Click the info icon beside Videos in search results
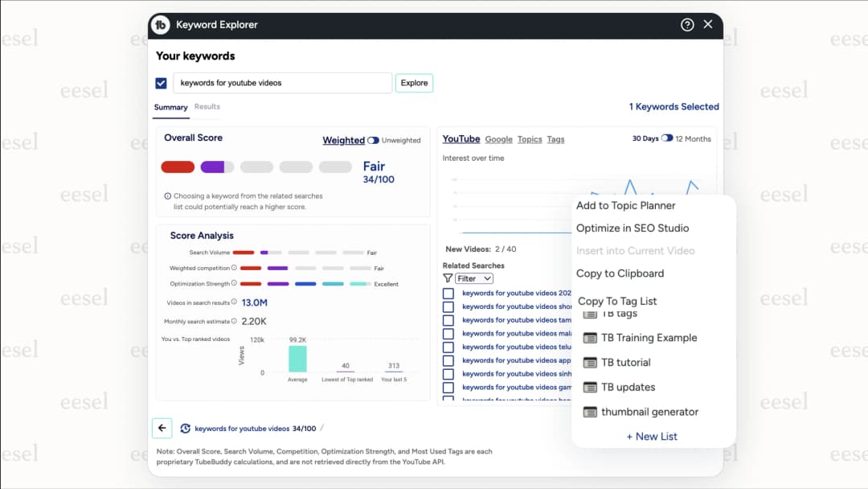 click(234, 302)
